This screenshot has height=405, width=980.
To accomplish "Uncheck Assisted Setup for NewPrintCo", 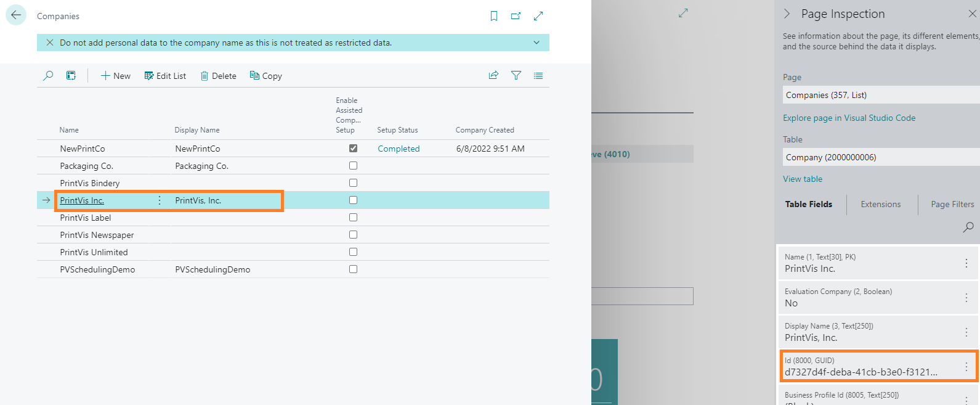I will [x=353, y=149].
